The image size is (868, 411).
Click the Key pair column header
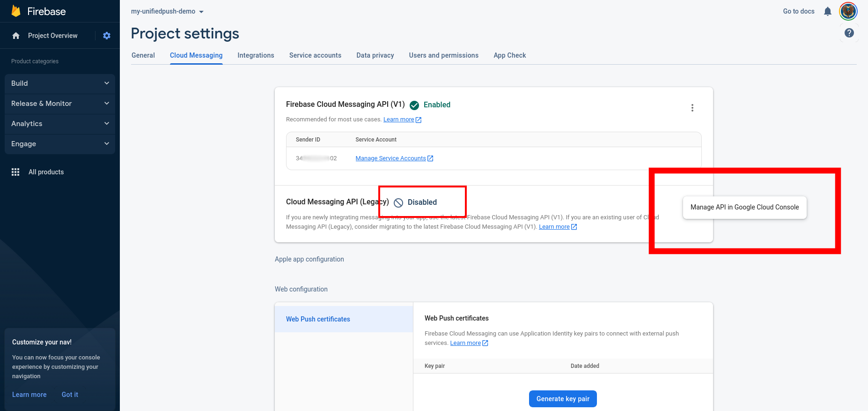[x=434, y=366]
